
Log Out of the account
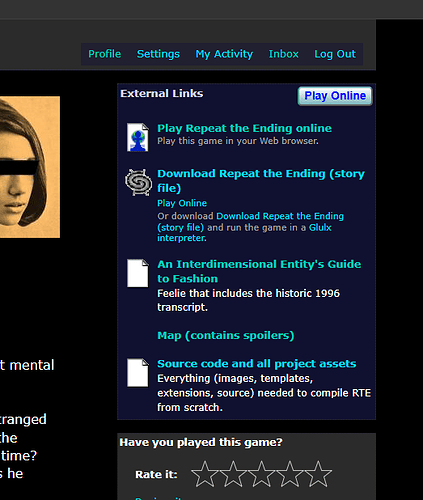tap(335, 54)
